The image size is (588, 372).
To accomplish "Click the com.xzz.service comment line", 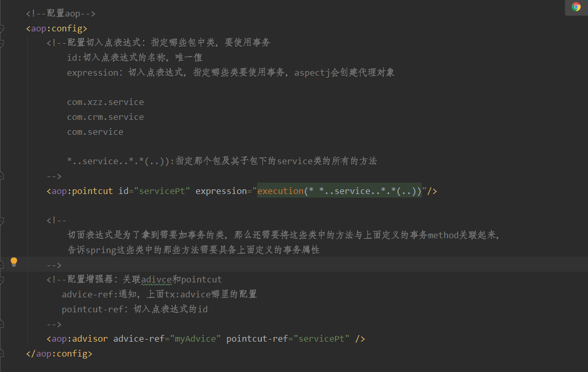I will (x=105, y=102).
